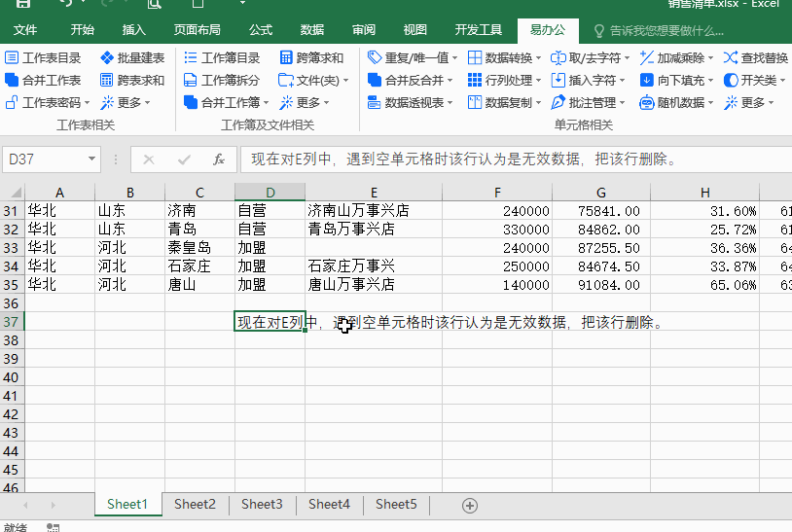
Task: Open the 文件 menu
Action: point(25,30)
